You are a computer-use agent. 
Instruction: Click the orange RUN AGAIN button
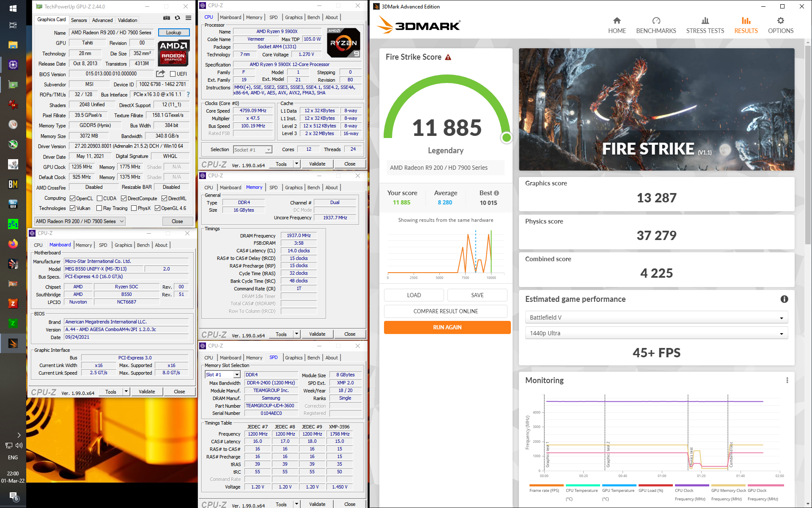(447, 327)
